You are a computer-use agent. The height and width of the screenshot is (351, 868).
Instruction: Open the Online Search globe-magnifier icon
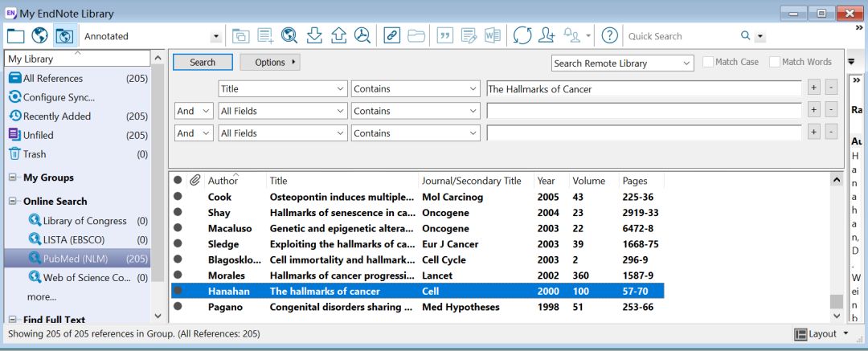[289, 36]
